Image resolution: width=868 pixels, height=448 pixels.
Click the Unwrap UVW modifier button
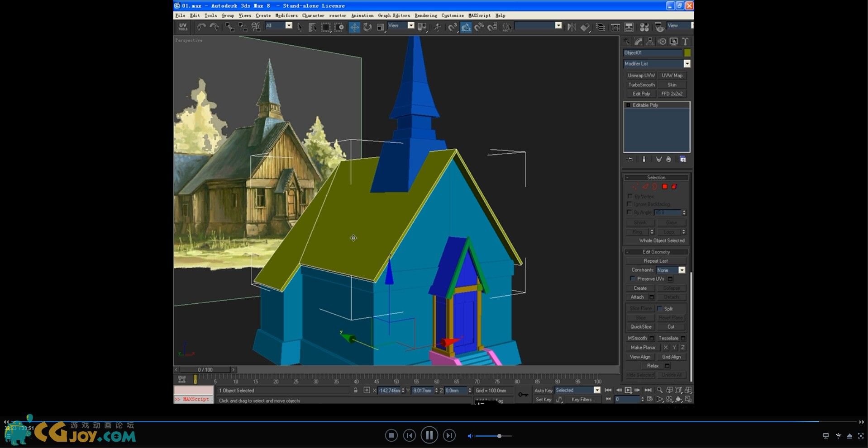pyautogui.click(x=641, y=75)
